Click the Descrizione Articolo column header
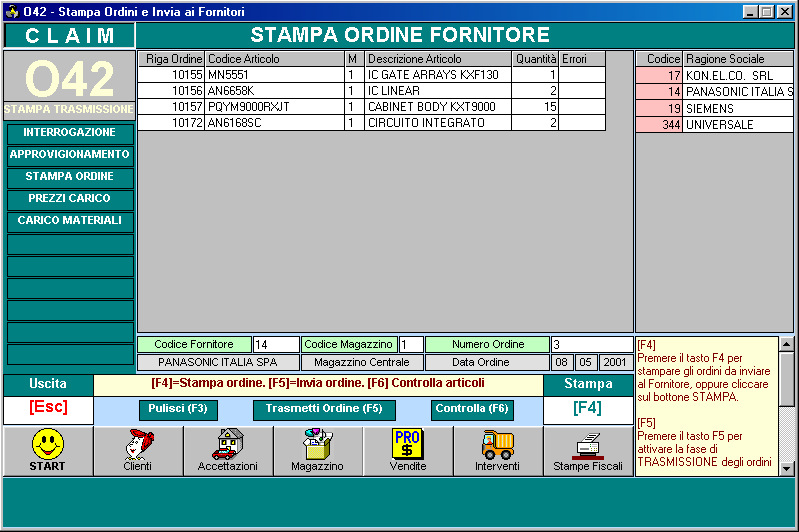799x532 pixels. click(x=438, y=59)
